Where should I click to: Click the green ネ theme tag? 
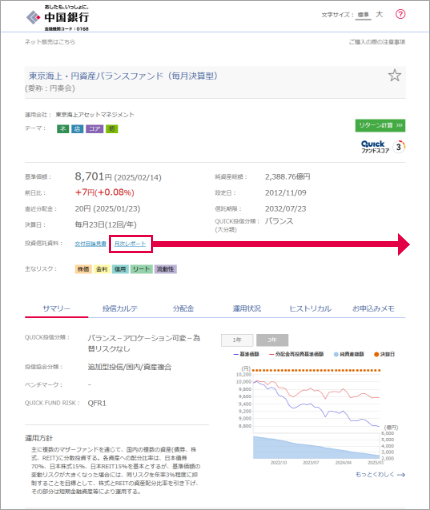click(63, 129)
